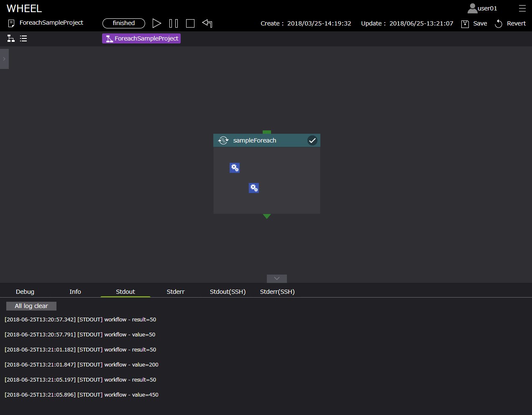Screen dimensions: 532x415
Task: Click the upper gear task icon
Action: tap(235, 168)
